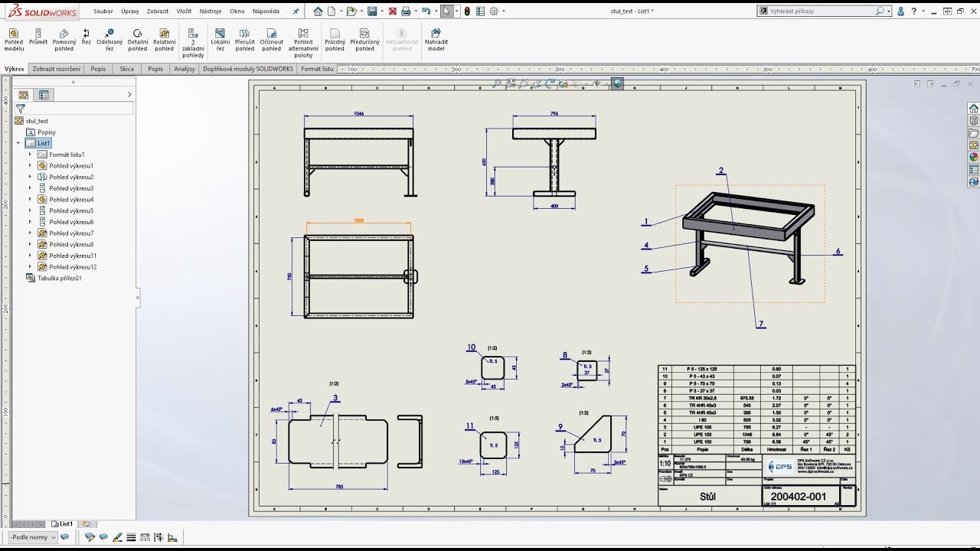The height and width of the screenshot is (551, 980).
Task: Click the Undo arrow icon
Action: (x=426, y=11)
